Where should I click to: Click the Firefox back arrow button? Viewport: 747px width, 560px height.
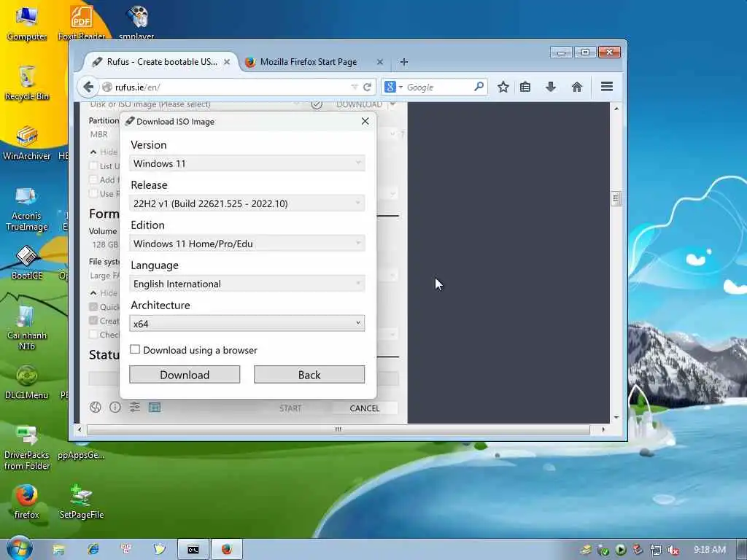coord(88,87)
